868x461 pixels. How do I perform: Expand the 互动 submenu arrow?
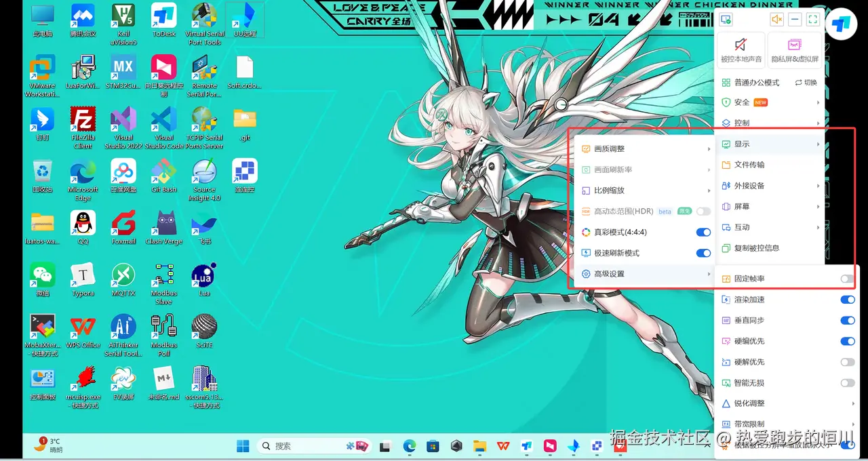click(818, 228)
